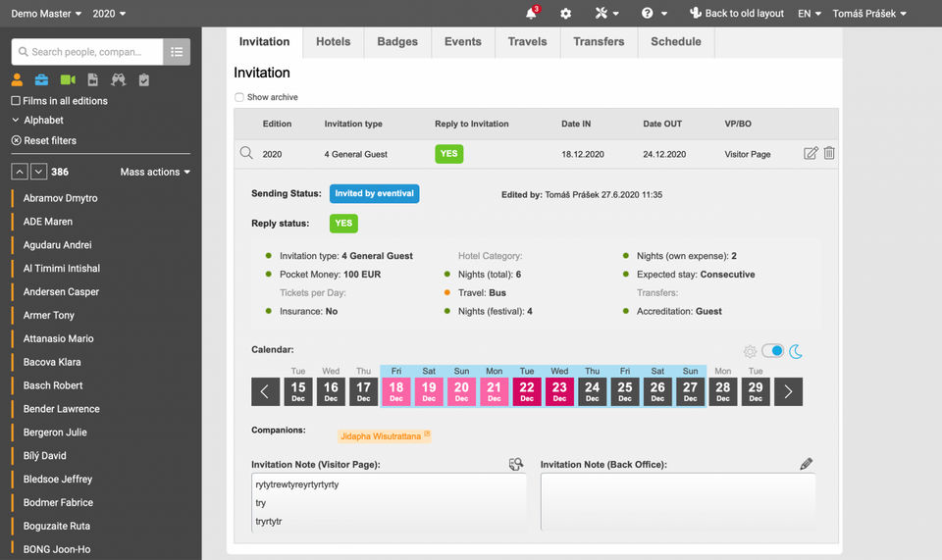This screenshot has height=560, width=942.
Task: Click the down arrow button near 386
Action: (x=38, y=172)
